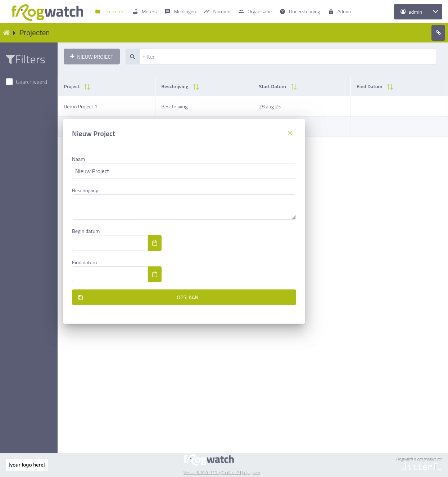
Task: Click the textarea resize handle of Beschrijving
Action: point(294,217)
